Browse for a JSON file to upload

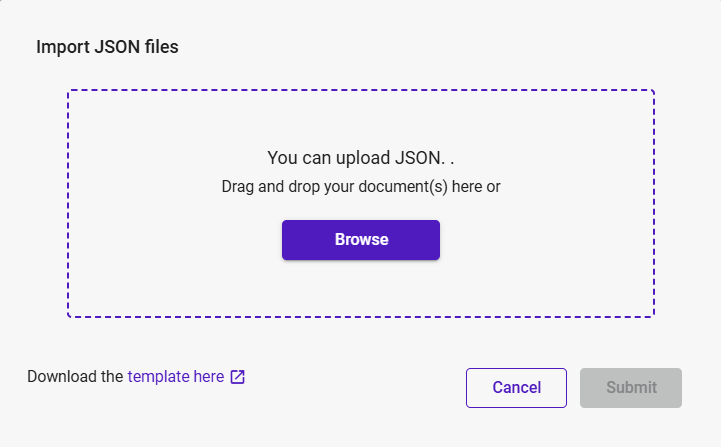(x=360, y=240)
